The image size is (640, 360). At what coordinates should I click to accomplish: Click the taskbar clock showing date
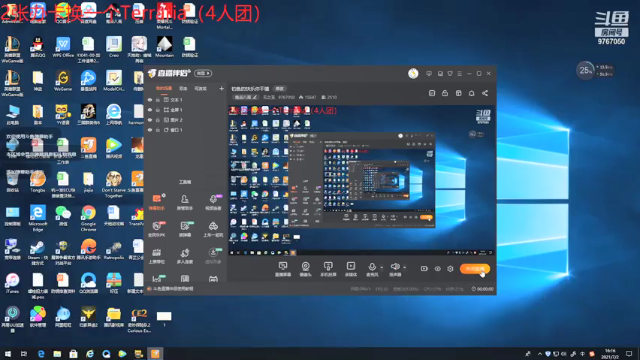point(611,354)
